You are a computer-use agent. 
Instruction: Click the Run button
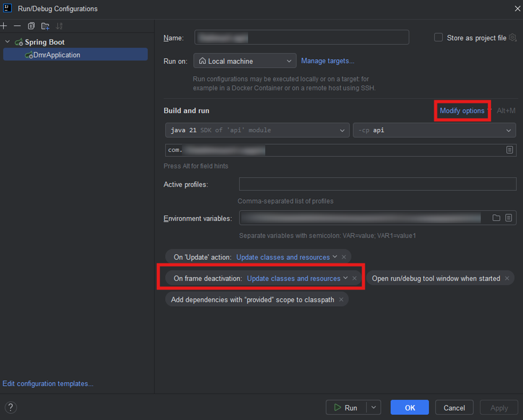346,407
